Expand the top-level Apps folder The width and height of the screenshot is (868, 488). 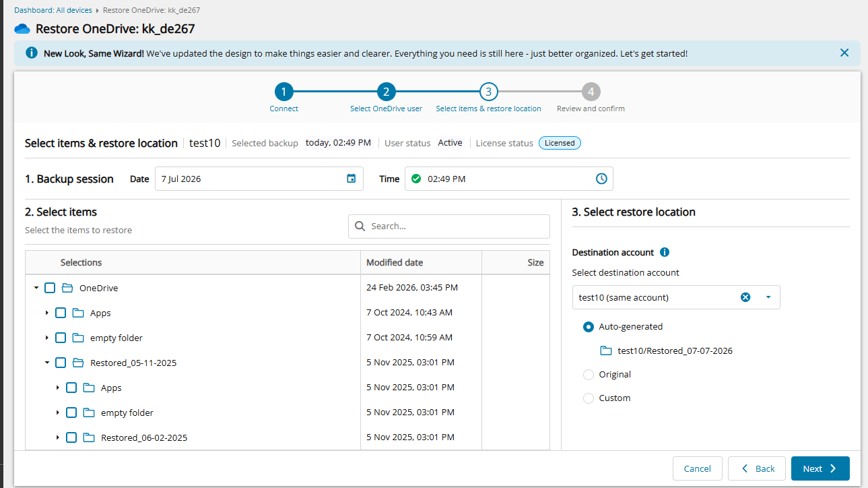[x=47, y=313]
